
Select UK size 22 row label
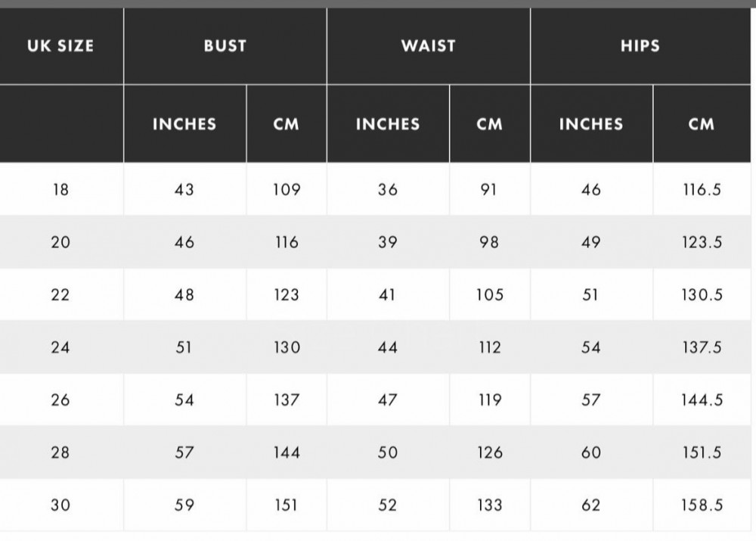(x=60, y=294)
